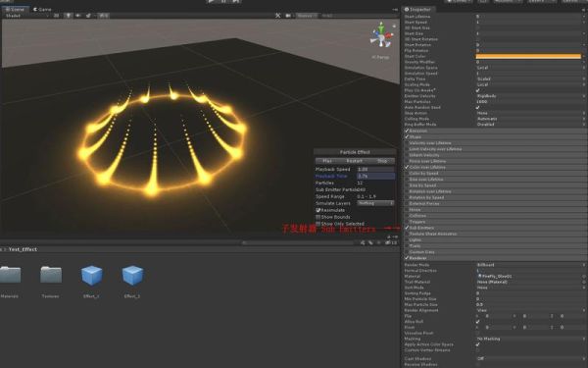Viewport: 588px width, 368px height.
Task: Open the Ring Buffer Mode dropdown
Action: [530, 125]
